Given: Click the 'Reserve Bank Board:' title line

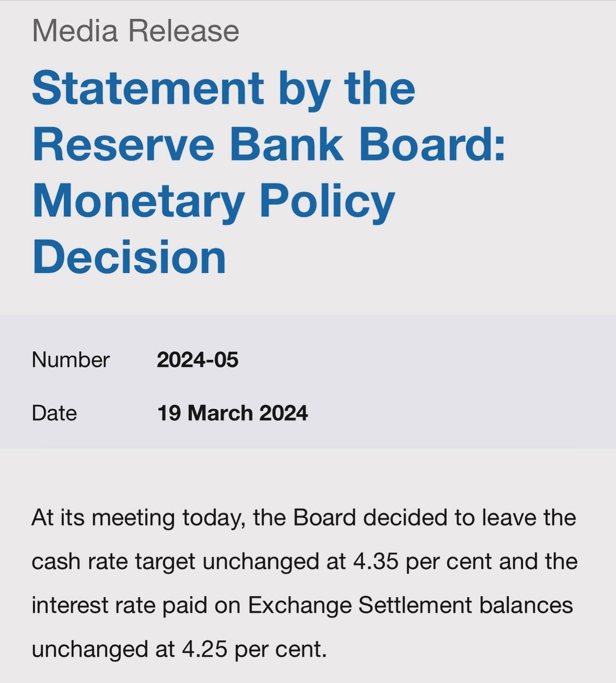Looking at the screenshot, I should (x=269, y=144).
